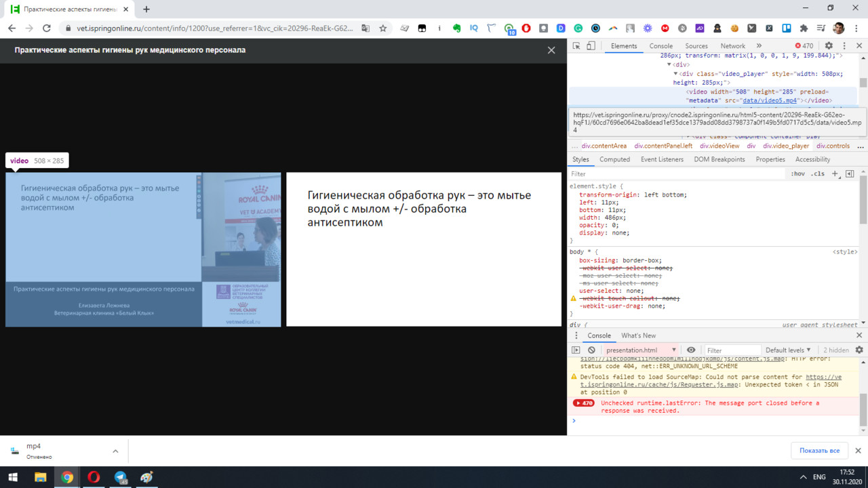
Task: Open the Chrome three-dot menu
Action: [x=857, y=28]
